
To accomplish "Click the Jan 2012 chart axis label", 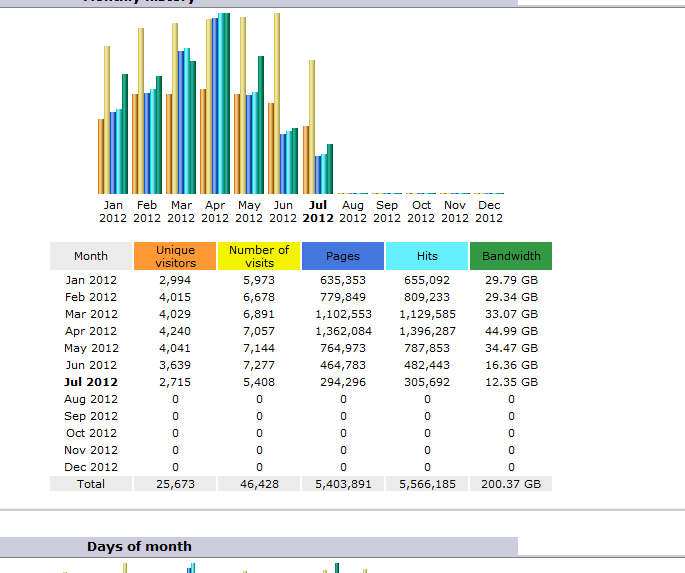I will coord(113,211).
